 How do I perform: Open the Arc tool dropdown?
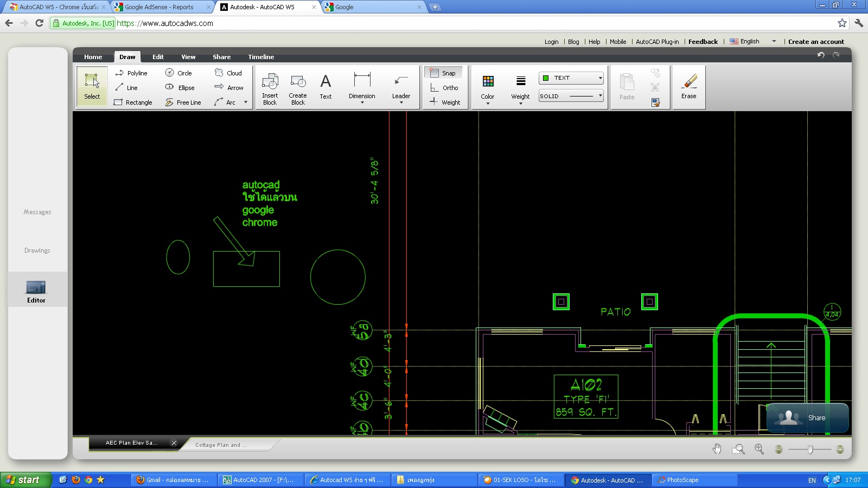pos(245,102)
